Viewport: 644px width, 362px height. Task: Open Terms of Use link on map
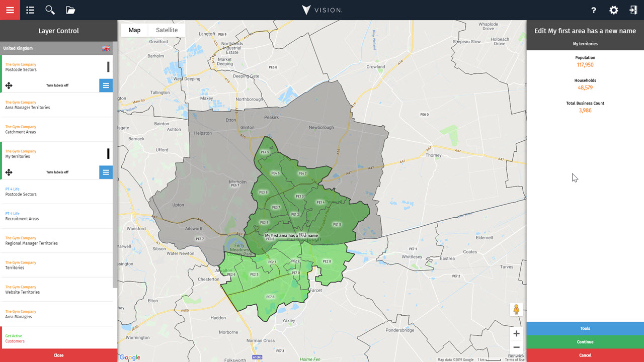[x=515, y=359]
